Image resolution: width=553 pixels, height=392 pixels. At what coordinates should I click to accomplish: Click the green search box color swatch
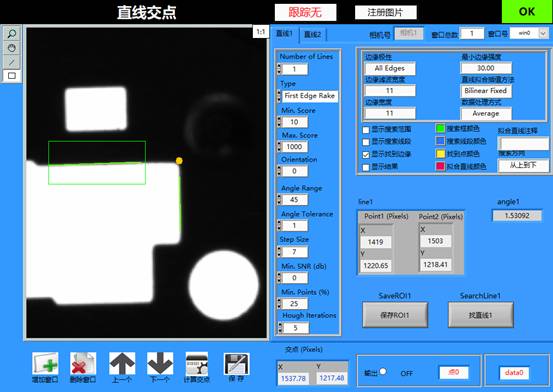point(440,129)
